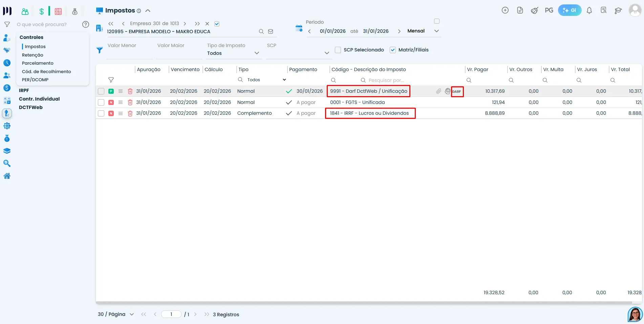The image size is (644, 324).
Task: Jump to last company with double arrow
Action: pos(197,24)
